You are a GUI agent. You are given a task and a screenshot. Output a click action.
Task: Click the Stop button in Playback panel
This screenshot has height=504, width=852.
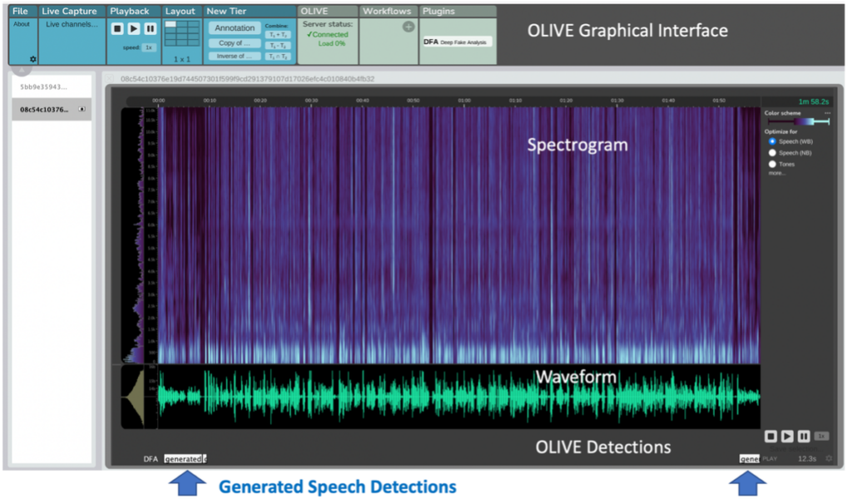click(x=117, y=28)
